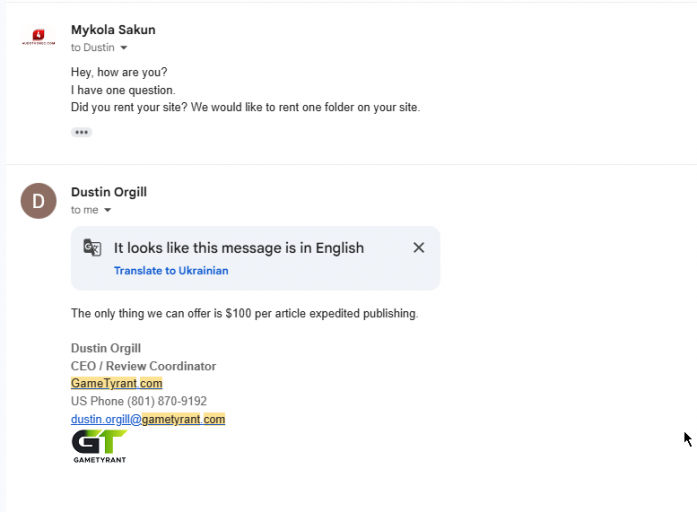Image resolution: width=697 pixels, height=512 pixels.
Task: Click the "to Dustin" recipient text
Action: [92, 48]
